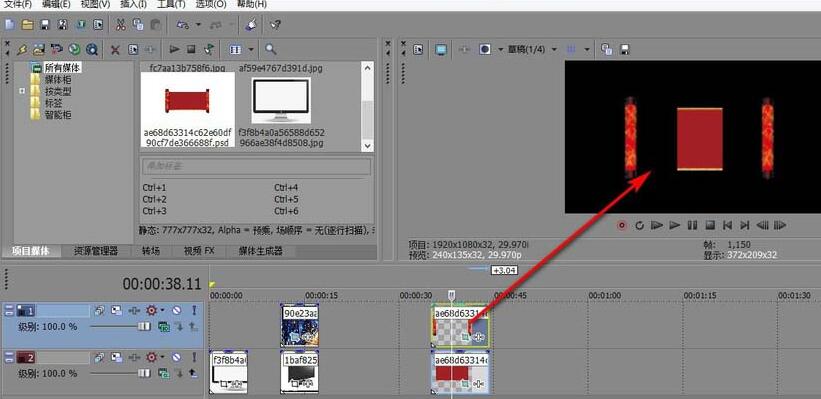821x399 pixels.
Task: Preview on external monitor
Action: tap(441, 49)
